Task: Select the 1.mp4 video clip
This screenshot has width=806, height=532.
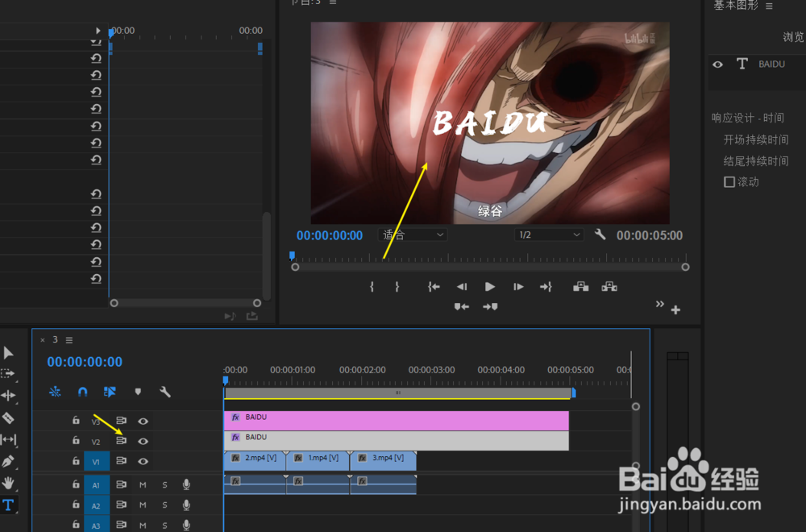Action: pyautogui.click(x=318, y=461)
